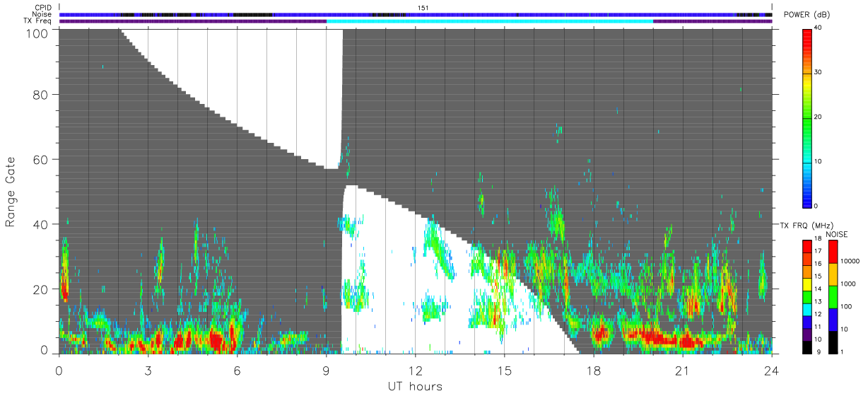Click the Range Gate axis title
This screenshot has height=401, width=868.
11,192
